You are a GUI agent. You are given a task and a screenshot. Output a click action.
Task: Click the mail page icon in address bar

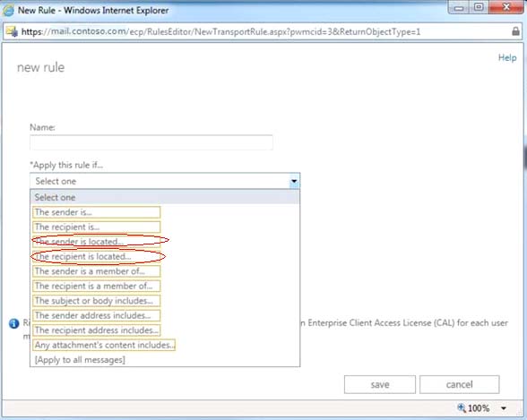[12, 31]
